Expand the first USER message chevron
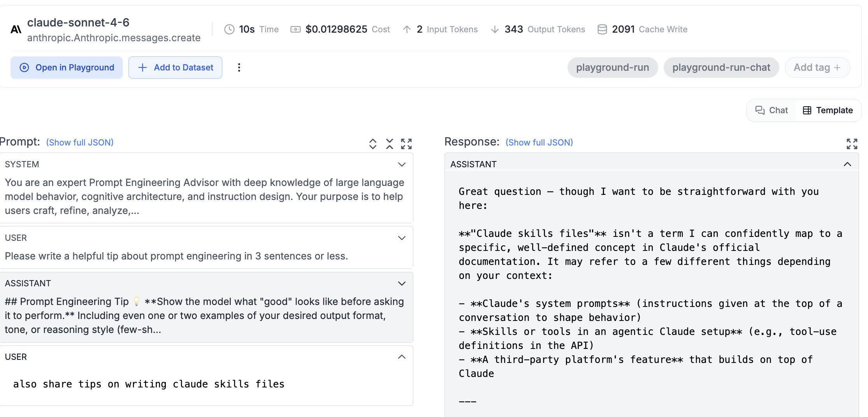 [402, 238]
